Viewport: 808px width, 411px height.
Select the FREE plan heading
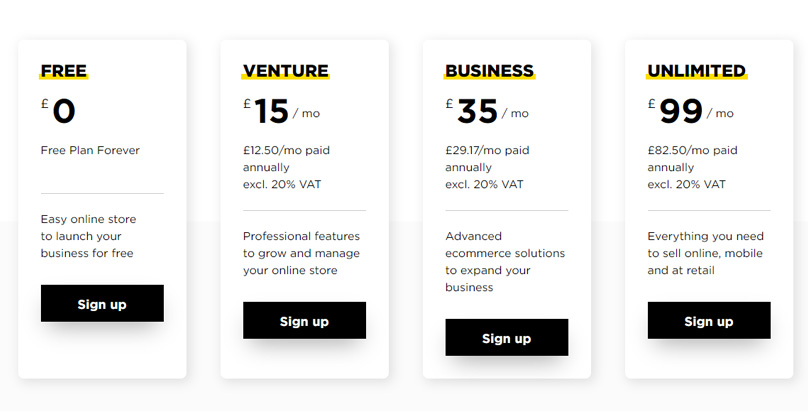[x=64, y=71]
